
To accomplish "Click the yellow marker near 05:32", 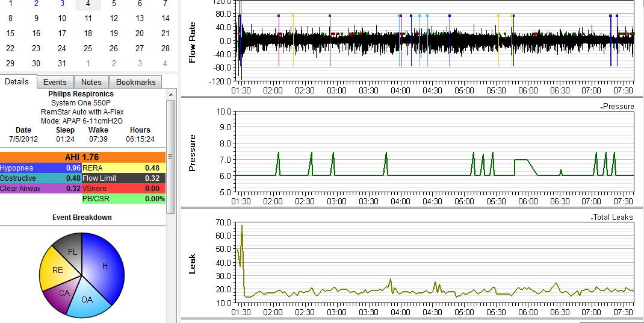I will pyautogui.click(x=498, y=16).
